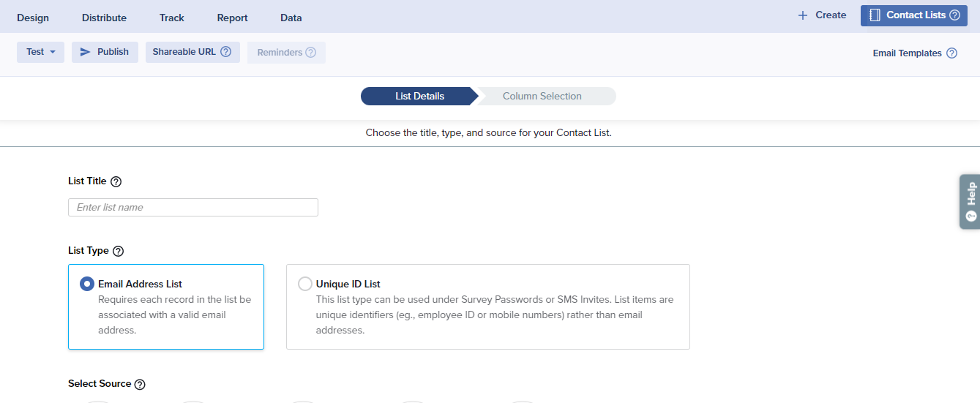Select the Email Address List radio button
The height and width of the screenshot is (403, 980).
coord(87,284)
